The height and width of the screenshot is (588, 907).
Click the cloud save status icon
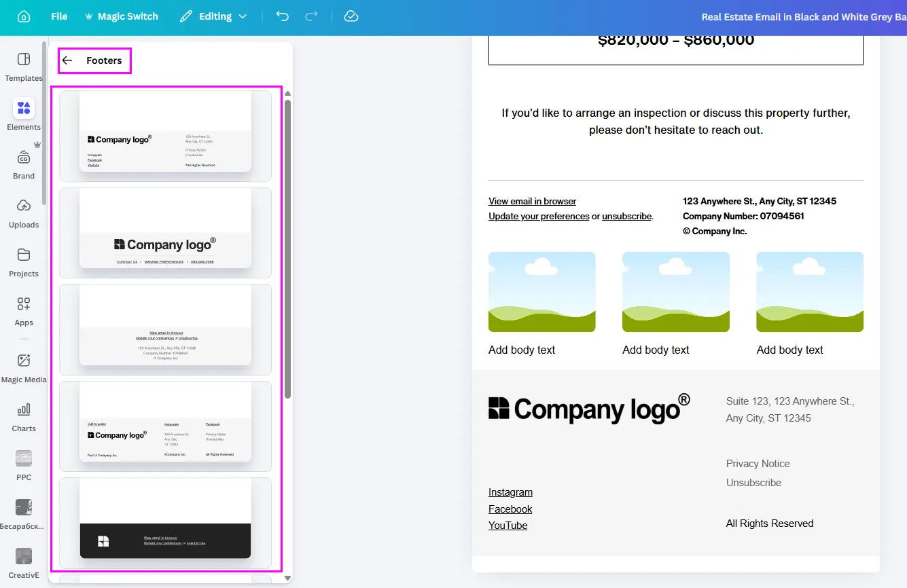click(x=351, y=16)
